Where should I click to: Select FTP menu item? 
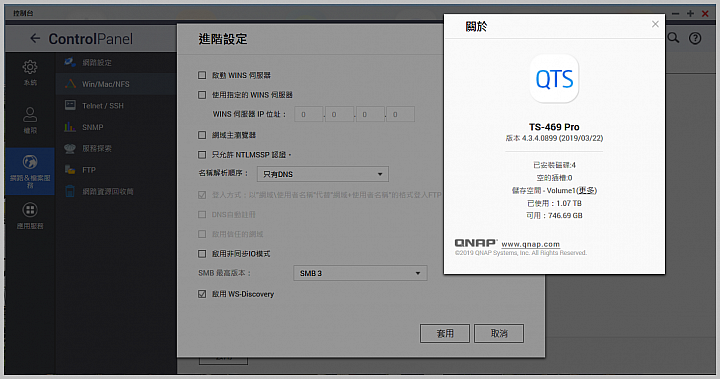click(116, 170)
